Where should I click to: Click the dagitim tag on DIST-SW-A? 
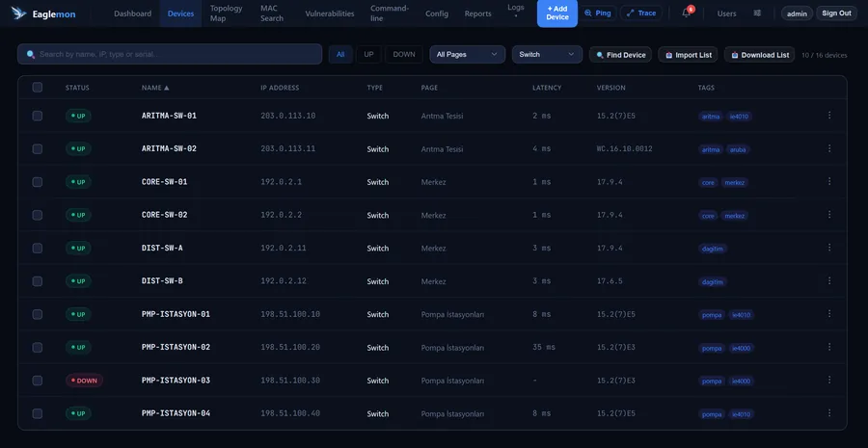(713, 249)
